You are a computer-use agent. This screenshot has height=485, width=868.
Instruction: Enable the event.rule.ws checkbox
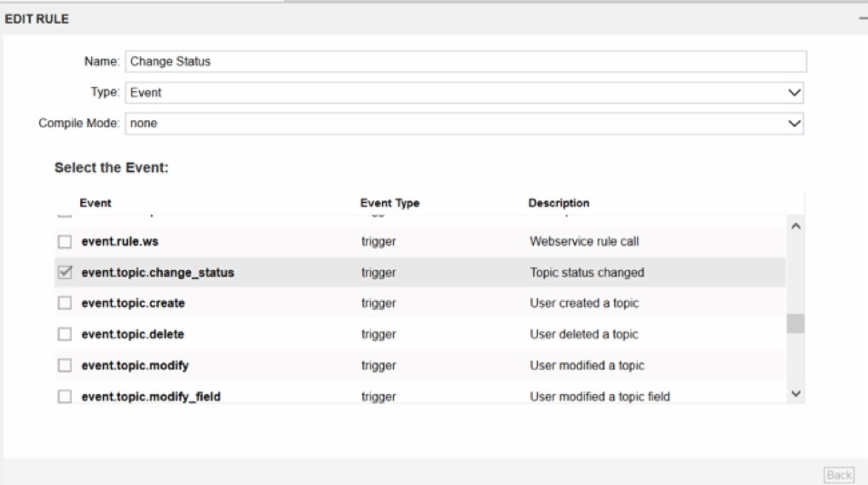click(x=64, y=242)
